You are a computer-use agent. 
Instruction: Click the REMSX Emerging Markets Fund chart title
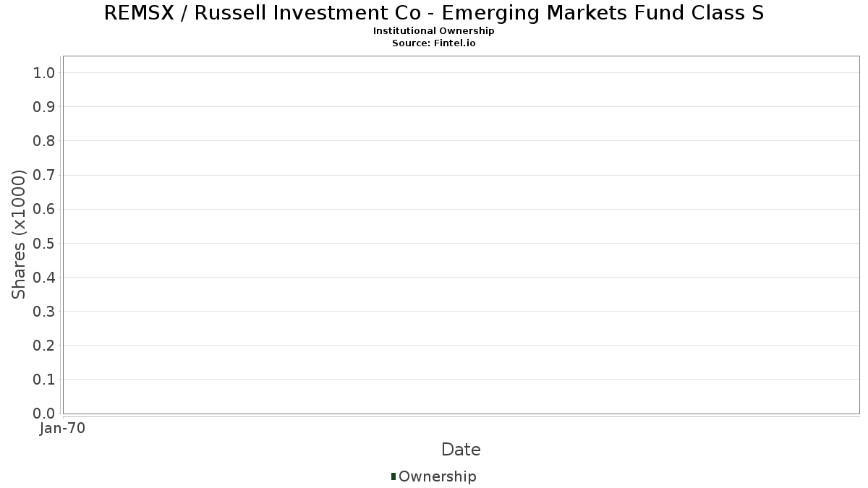point(433,13)
